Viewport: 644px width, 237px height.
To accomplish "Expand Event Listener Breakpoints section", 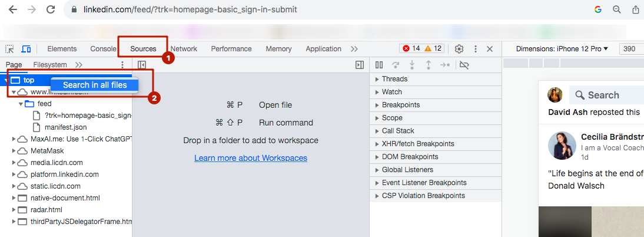I will click(436, 183).
